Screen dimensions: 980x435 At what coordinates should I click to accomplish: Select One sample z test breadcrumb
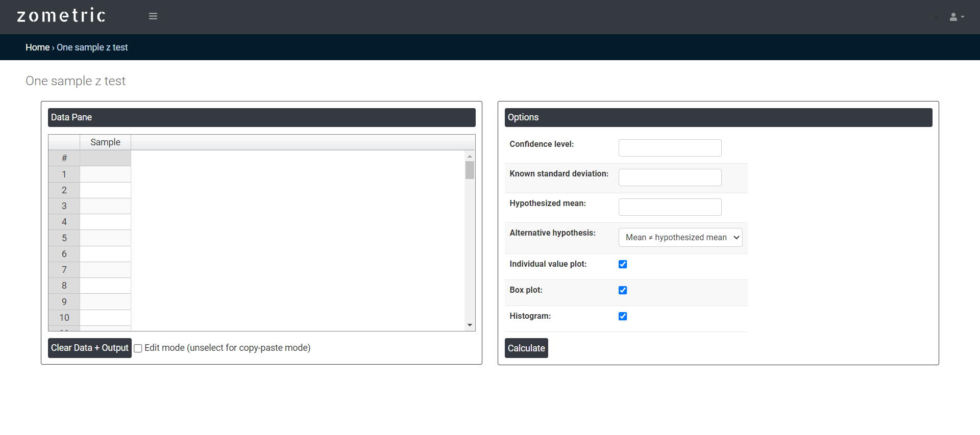point(92,47)
